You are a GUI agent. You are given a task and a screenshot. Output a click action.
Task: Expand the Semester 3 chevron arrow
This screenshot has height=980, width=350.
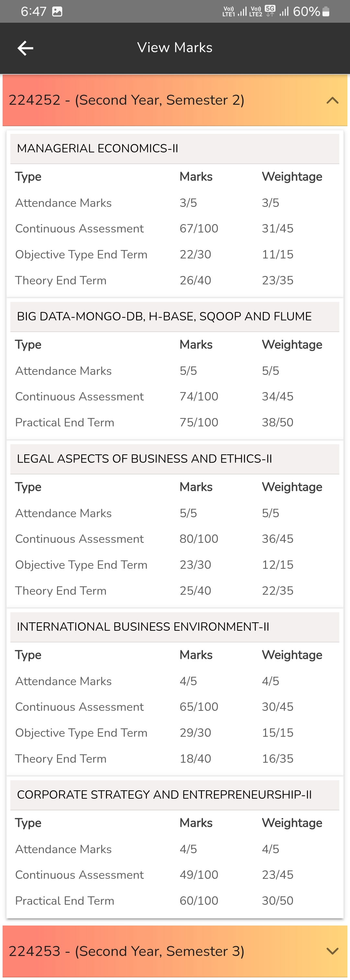tap(332, 951)
